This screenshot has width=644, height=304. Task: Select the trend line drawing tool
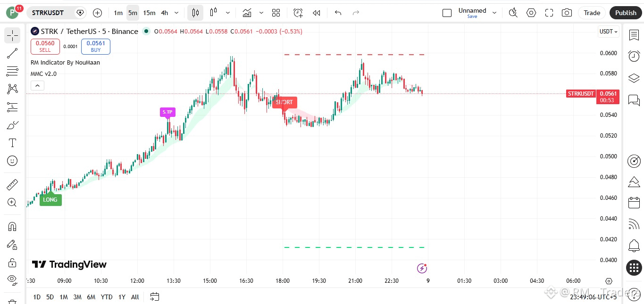[12, 53]
